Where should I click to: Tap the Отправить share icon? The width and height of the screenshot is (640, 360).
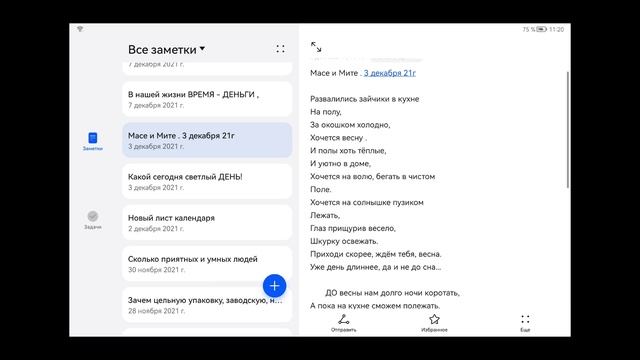(343, 323)
